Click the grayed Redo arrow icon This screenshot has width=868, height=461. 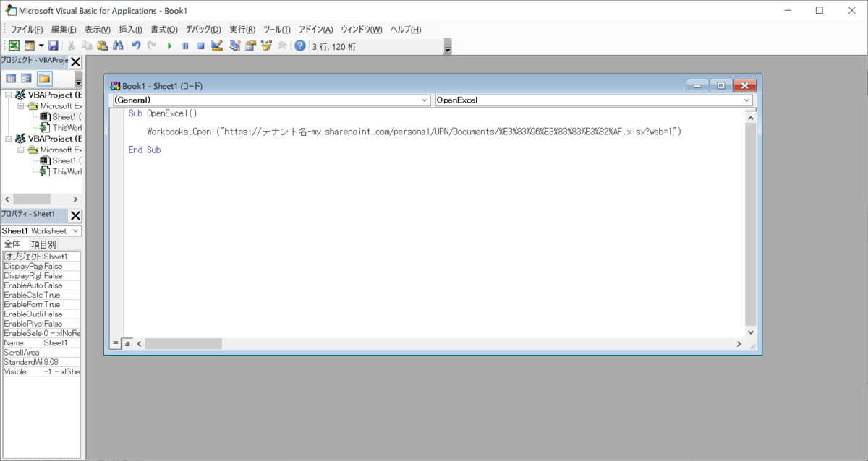[151, 46]
